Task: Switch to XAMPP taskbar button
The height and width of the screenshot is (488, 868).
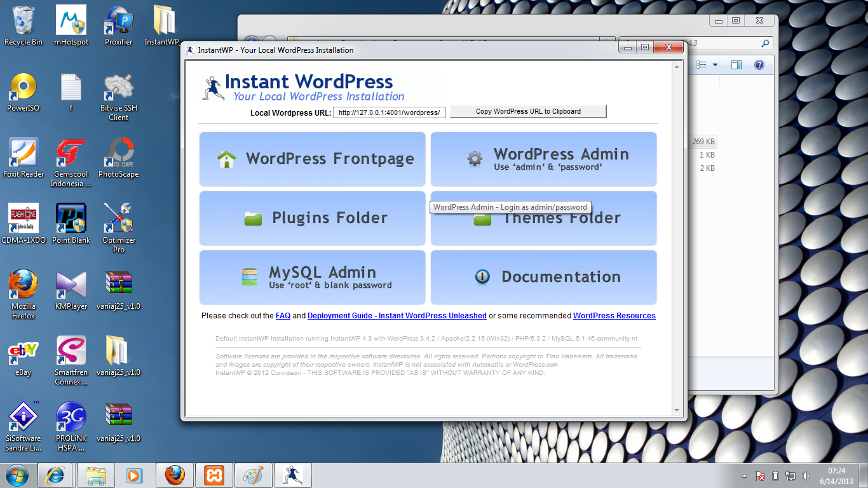Action: [x=214, y=475]
